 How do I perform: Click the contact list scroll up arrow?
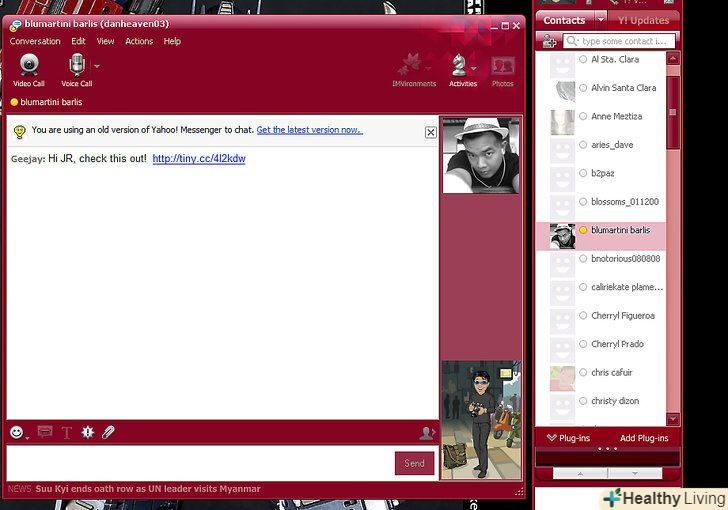coord(673,58)
